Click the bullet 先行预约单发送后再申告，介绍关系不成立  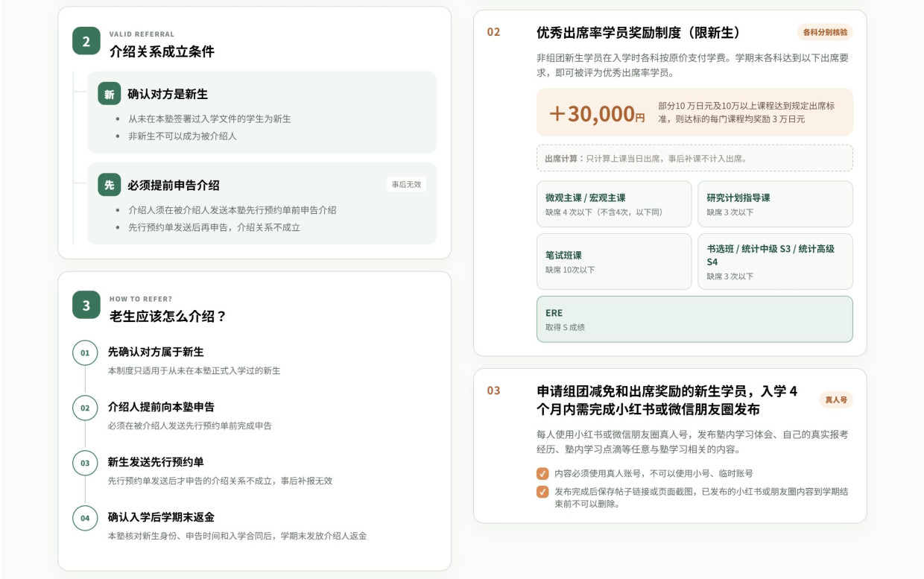click(x=214, y=227)
